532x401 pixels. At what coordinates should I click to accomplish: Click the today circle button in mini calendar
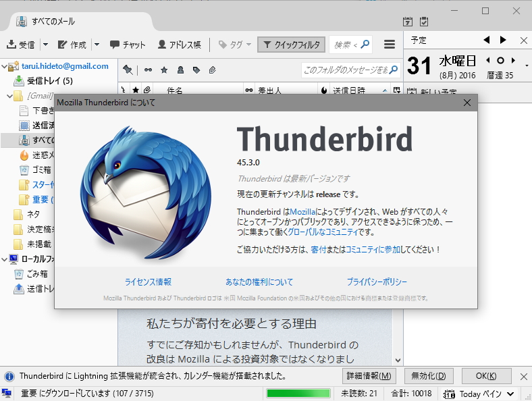[500, 61]
